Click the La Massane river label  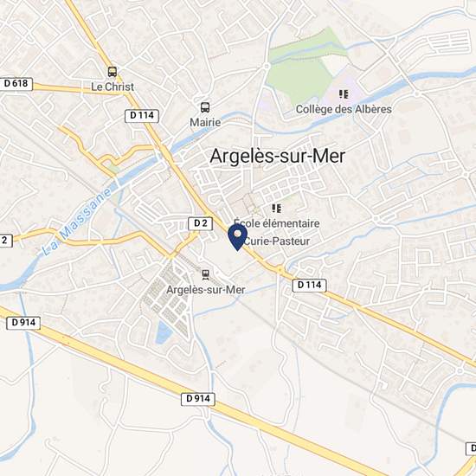(x=76, y=222)
